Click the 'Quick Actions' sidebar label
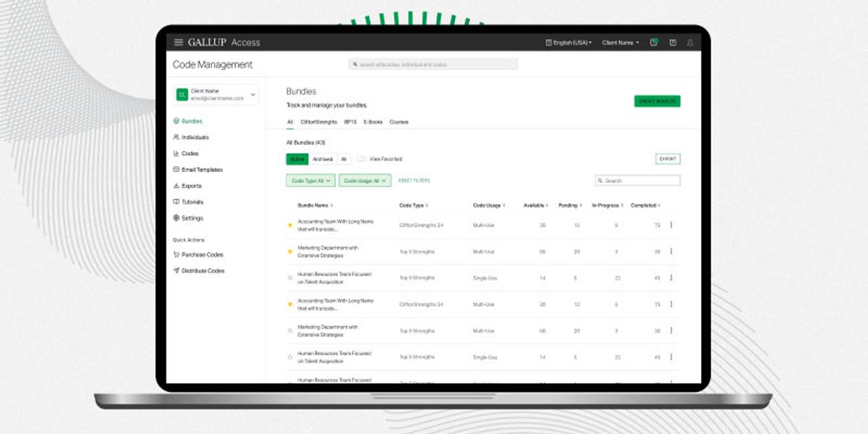Image resolution: width=868 pixels, height=434 pixels. pyautogui.click(x=188, y=240)
